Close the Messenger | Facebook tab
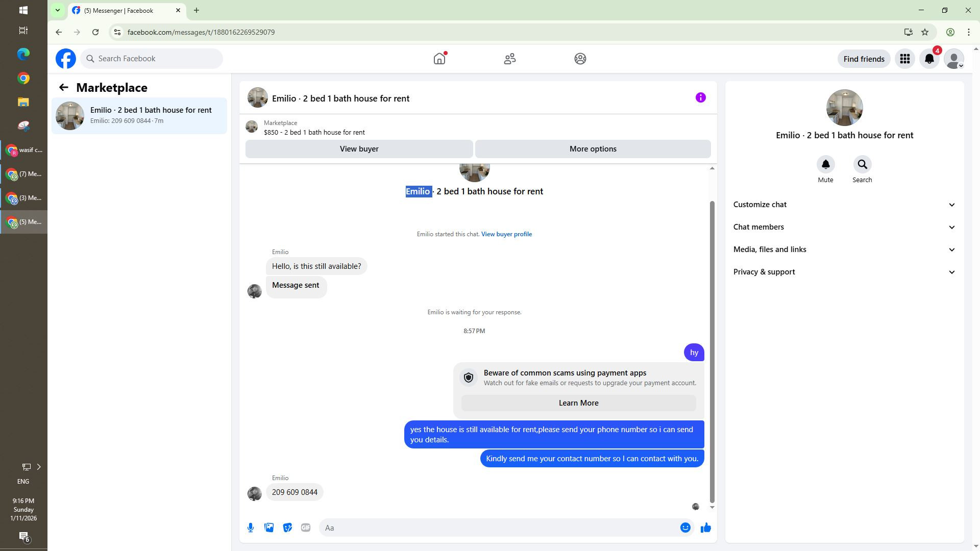 178,10
